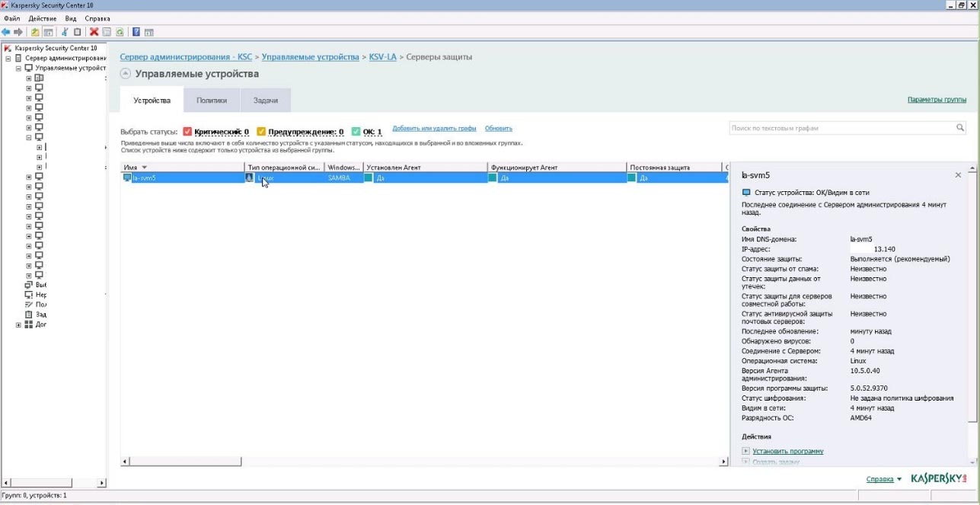Click Добавить или удалить графы link
Viewport: 980px width, 505px height.
434,129
